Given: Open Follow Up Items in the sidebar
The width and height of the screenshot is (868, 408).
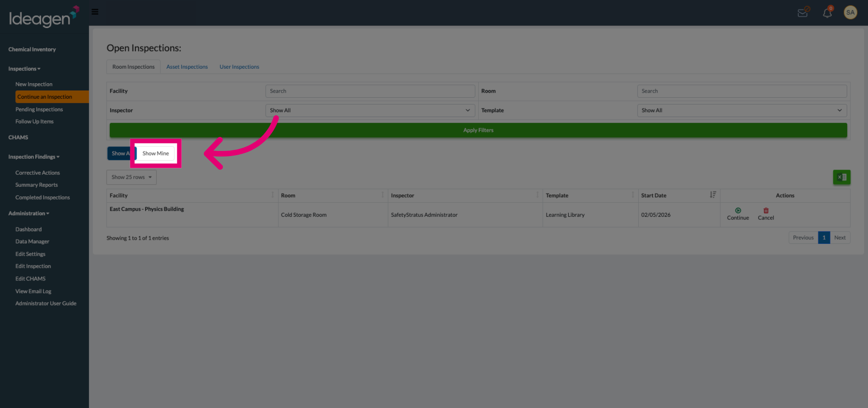Looking at the screenshot, I should click(x=34, y=122).
